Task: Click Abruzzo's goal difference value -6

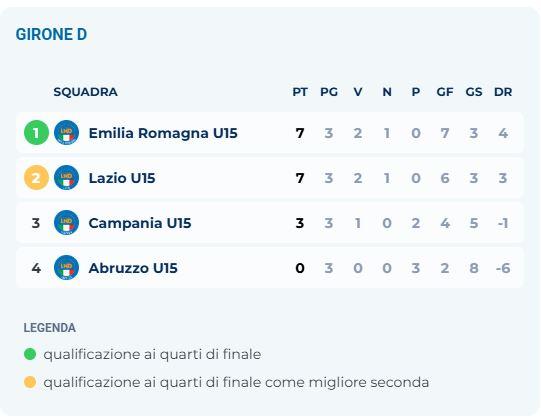Action: (x=503, y=268)
